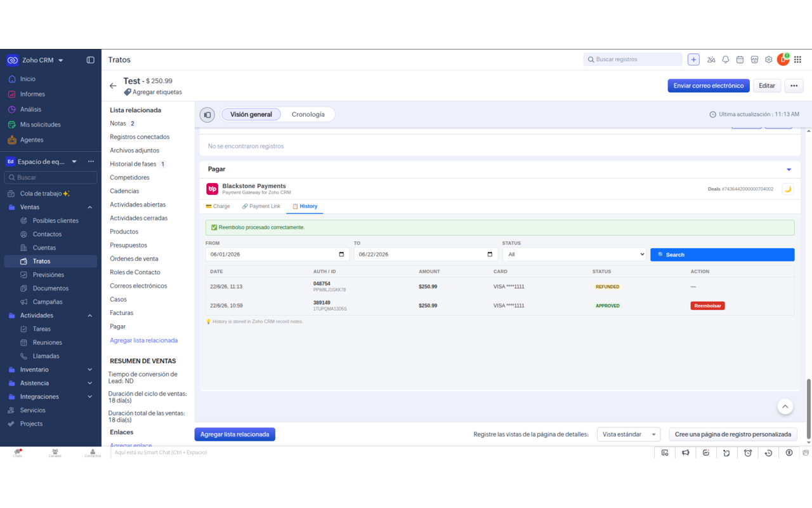
Task: Open the marketplace store icon in header
Action: (x=754, y=60)
